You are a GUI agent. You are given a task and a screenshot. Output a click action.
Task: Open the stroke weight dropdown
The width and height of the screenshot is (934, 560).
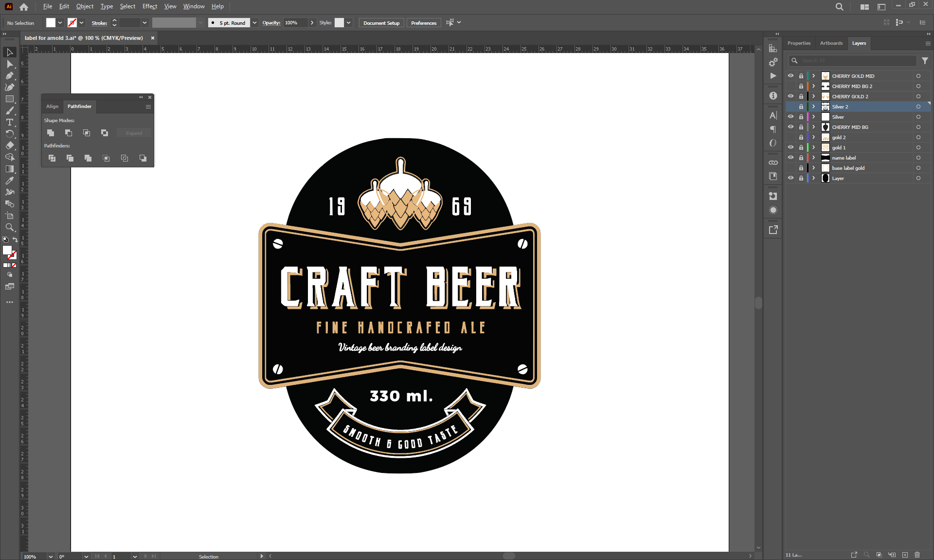coord(144,23)
